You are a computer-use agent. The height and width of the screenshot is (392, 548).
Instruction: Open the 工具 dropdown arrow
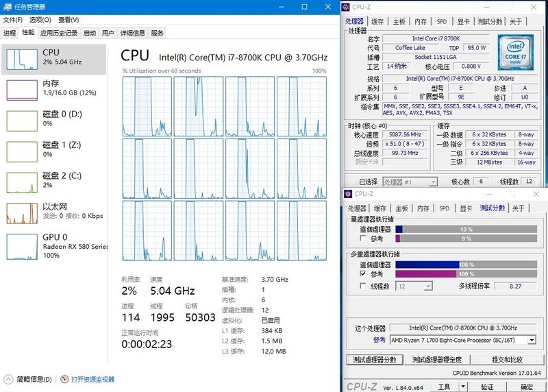(x=463, y=387)
